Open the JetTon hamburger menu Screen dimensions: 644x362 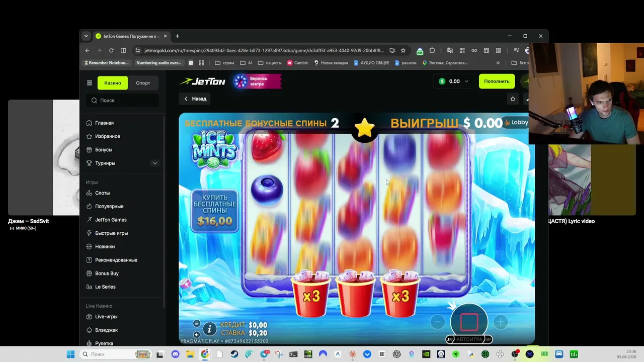[90, 83]
